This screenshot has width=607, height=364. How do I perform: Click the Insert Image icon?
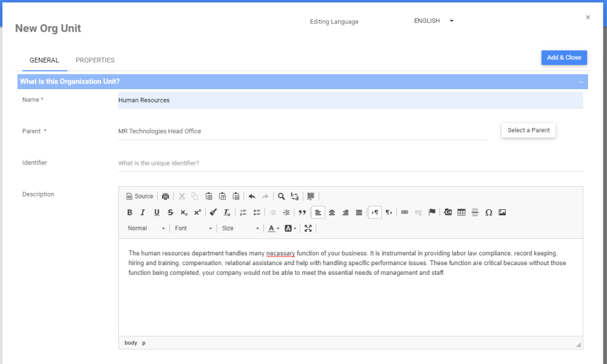502,212
